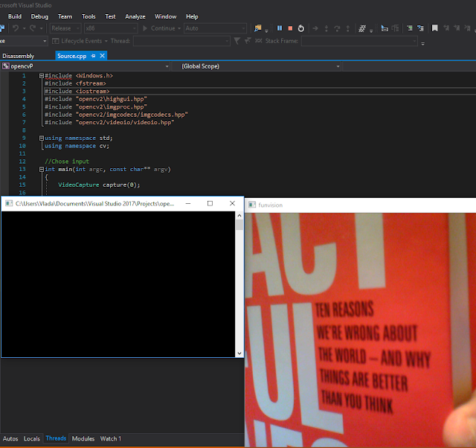Open the Release configuration dropdown
Viewport: 476px width, 448px height.
(65, 28)
